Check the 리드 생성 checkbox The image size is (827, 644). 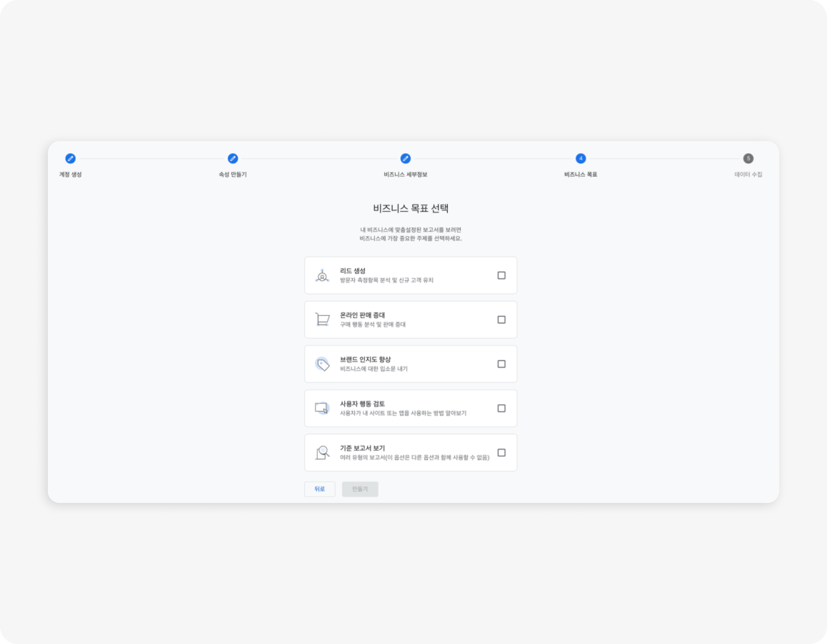(x=501, y=276)
